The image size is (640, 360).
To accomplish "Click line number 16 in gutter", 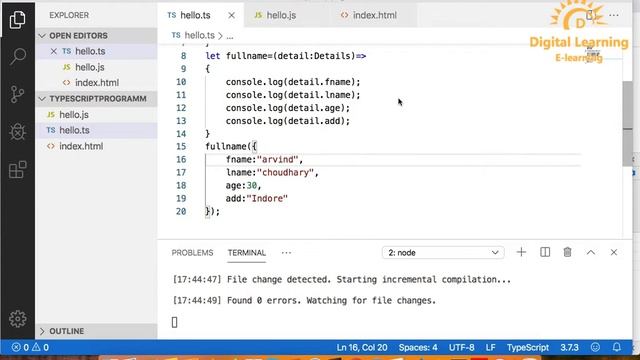I will pyautogui.click(x=181, y=160).
